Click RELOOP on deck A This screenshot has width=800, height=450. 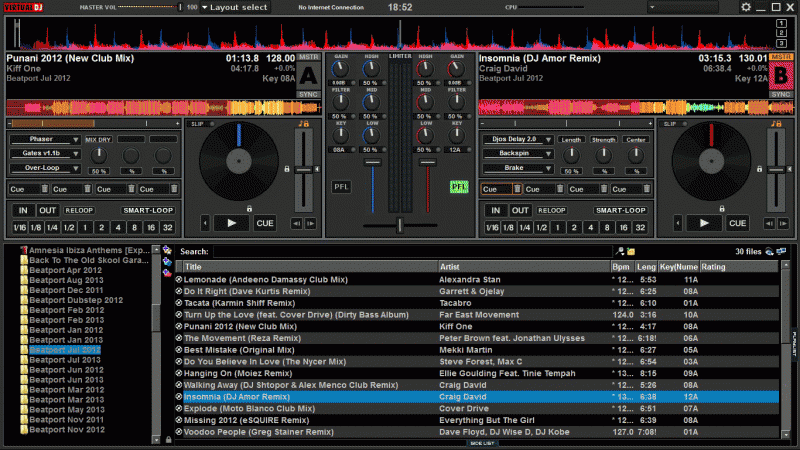pos(79,210)
